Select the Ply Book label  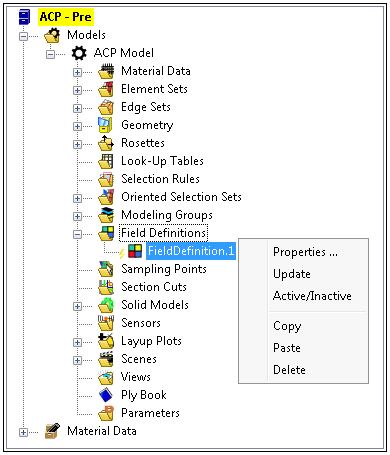pos(144,395)
